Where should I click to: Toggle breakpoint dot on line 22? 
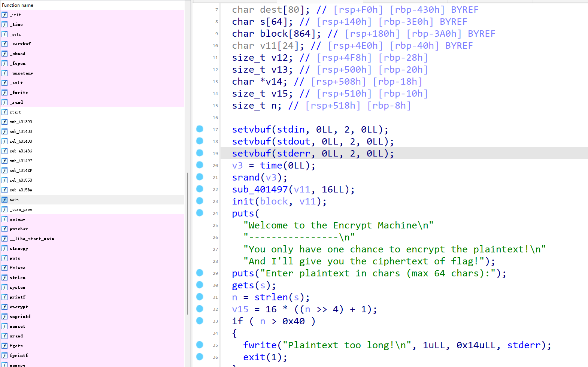[x=200, y=189]
